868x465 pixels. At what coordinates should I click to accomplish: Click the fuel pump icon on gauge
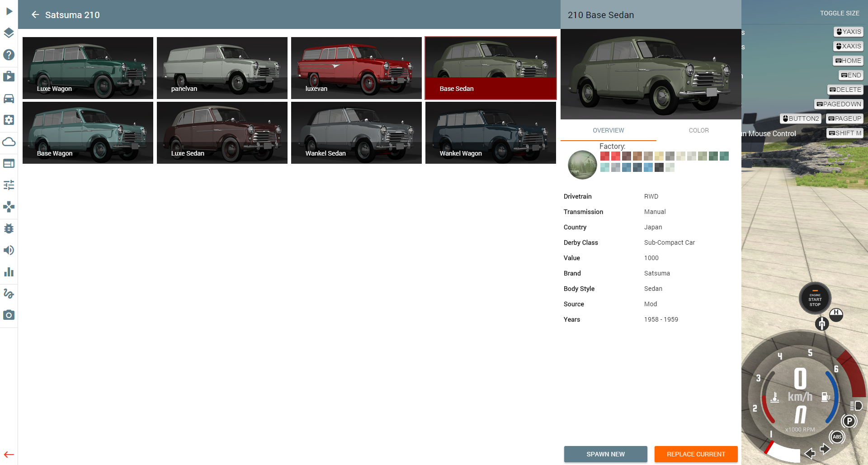coord(826,397)
